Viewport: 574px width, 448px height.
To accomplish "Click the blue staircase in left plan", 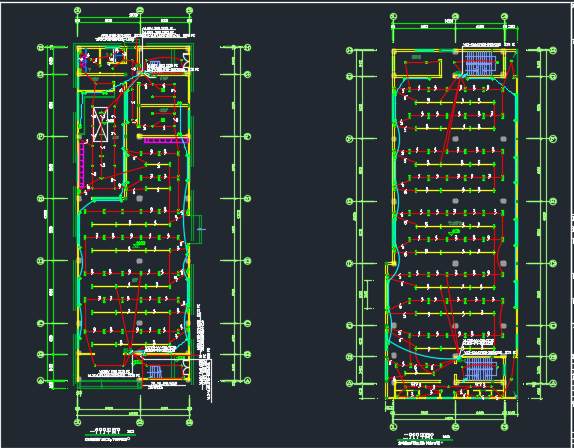I will [155, 372].
